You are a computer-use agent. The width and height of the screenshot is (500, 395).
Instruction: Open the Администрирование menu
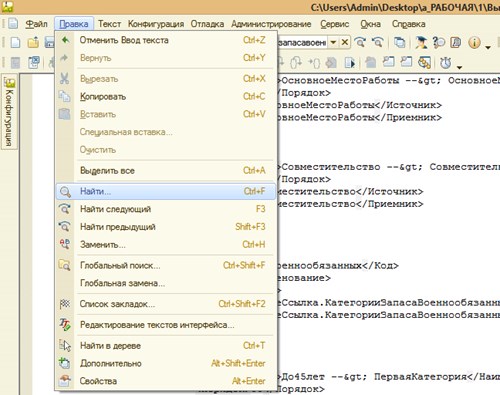click(271, 24)
